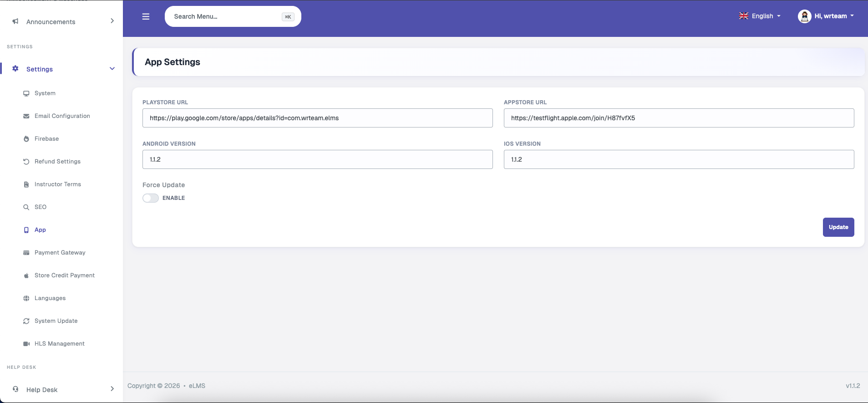This screenshot has width=868, height=403.
Task: Expand the Announcements menu chevron
Action: point(112,21)
